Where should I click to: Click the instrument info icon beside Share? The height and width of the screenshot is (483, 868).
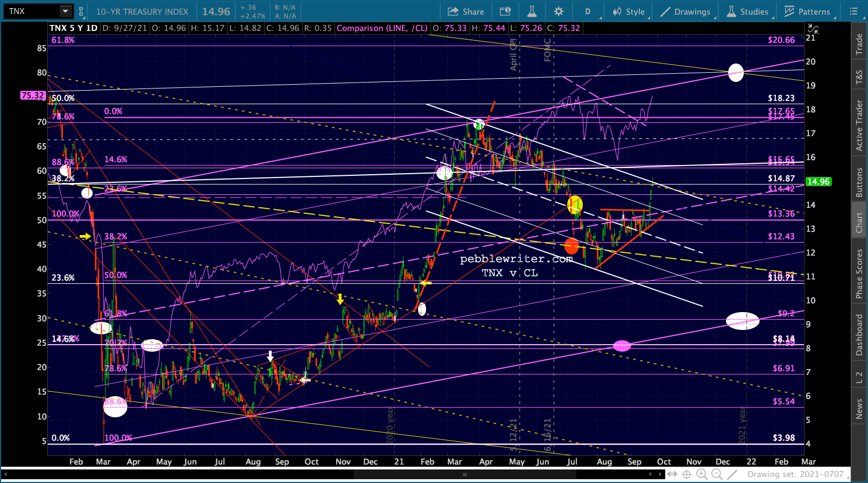click(x=505, y=11)
